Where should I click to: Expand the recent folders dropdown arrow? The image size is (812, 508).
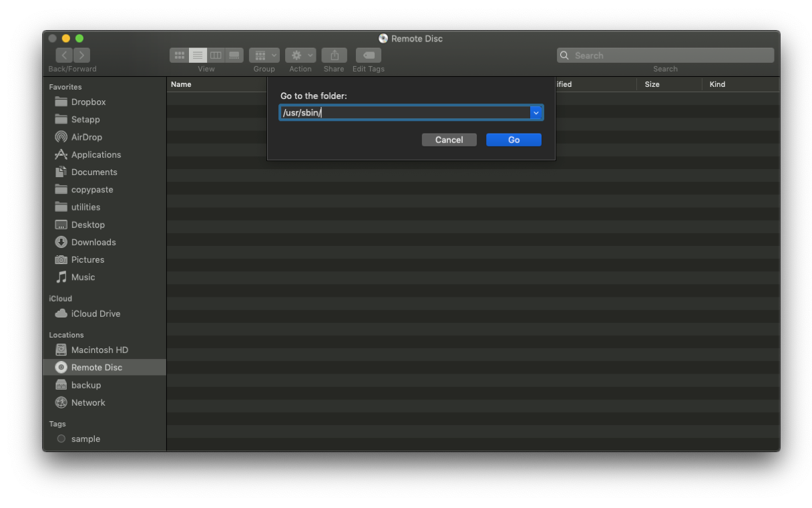[x=536, y=113]
